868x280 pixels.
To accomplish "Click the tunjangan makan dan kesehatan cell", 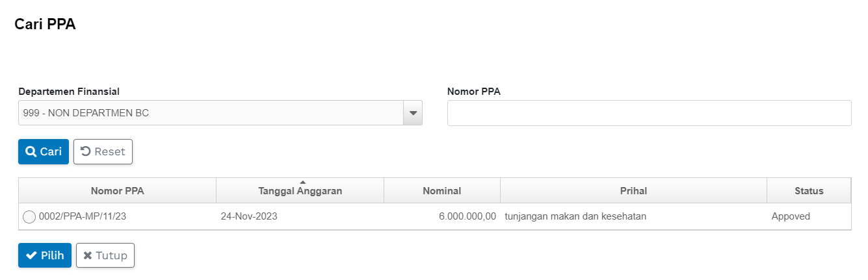I will [x=575, y=217].
